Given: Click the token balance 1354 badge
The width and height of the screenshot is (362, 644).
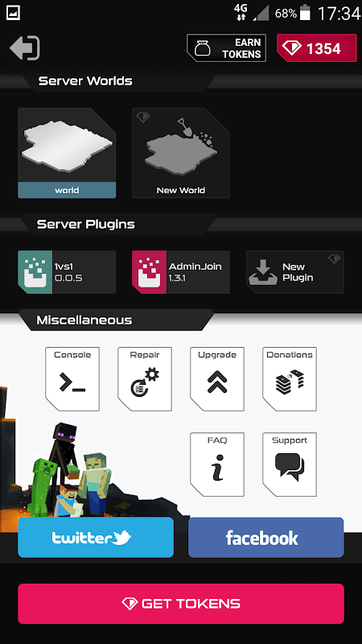Looking at the screenshot, I should click(317, 48).
